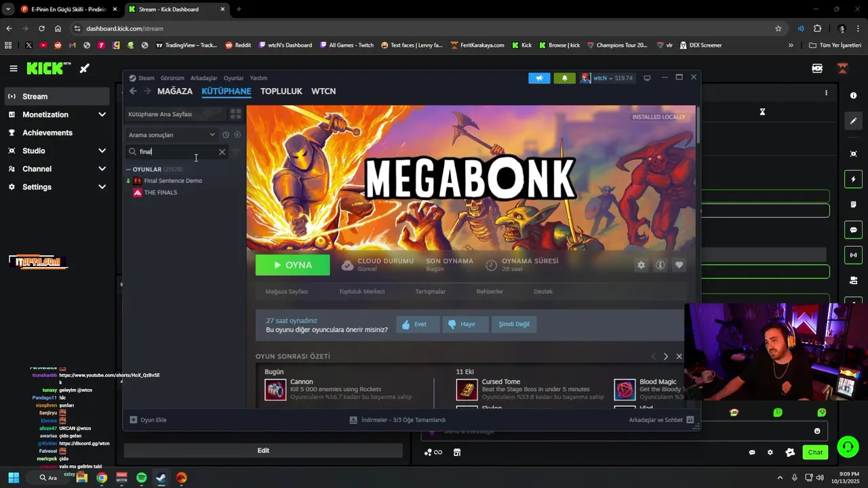The height and width of the screenshot is (488, 868).
Task: Open downloads status İndirmeler
Action: [x=397, y=420]
